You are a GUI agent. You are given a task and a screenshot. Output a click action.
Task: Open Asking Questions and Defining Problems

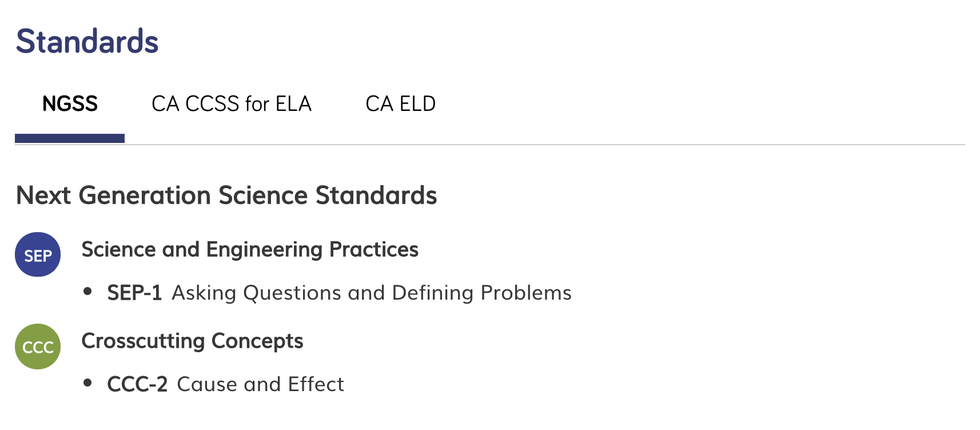pos(372,293)
